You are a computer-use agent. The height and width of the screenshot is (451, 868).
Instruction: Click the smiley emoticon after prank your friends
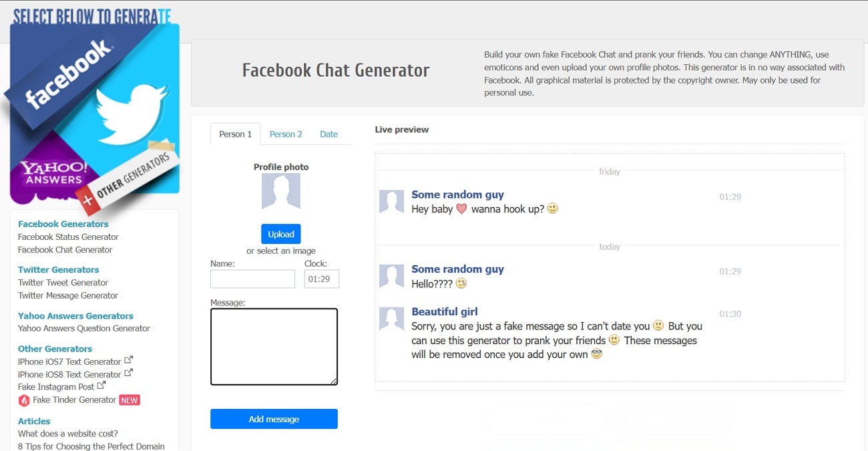coord(614,340)
